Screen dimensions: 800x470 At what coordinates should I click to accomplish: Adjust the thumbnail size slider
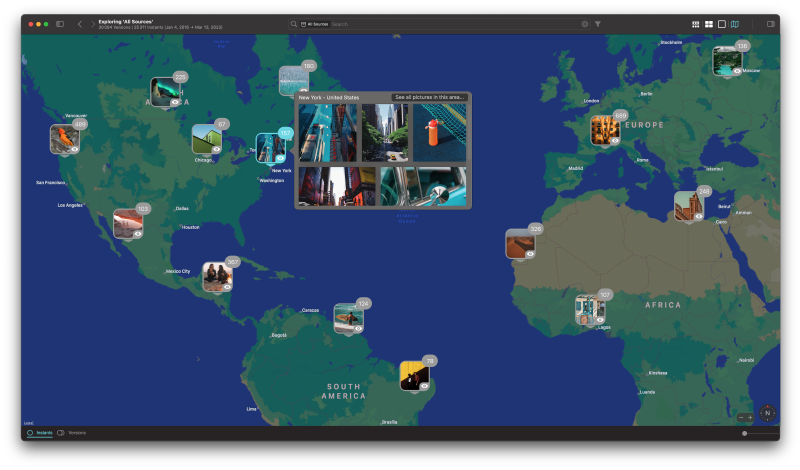[x=744, y=433]
